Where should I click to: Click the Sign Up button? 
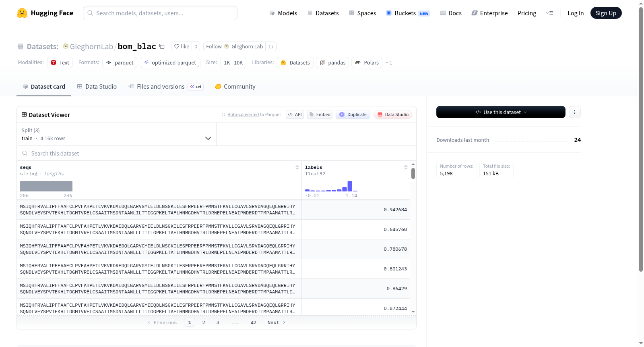click(x=606, y=13)
